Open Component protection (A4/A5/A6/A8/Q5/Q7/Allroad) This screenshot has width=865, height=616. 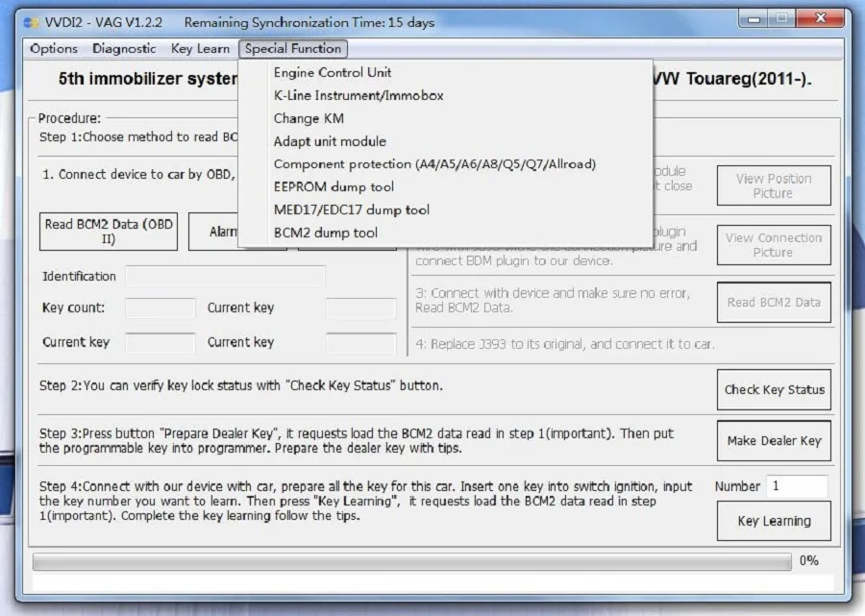click(x=434, y=164)
